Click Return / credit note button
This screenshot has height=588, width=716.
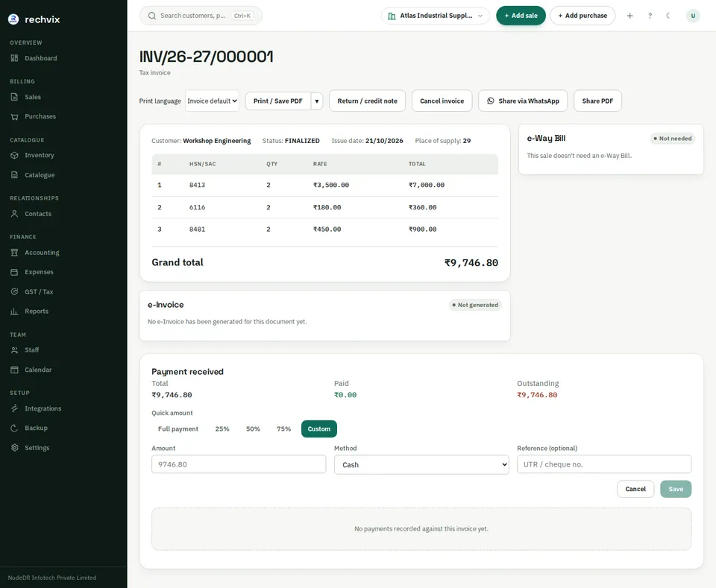367,101
